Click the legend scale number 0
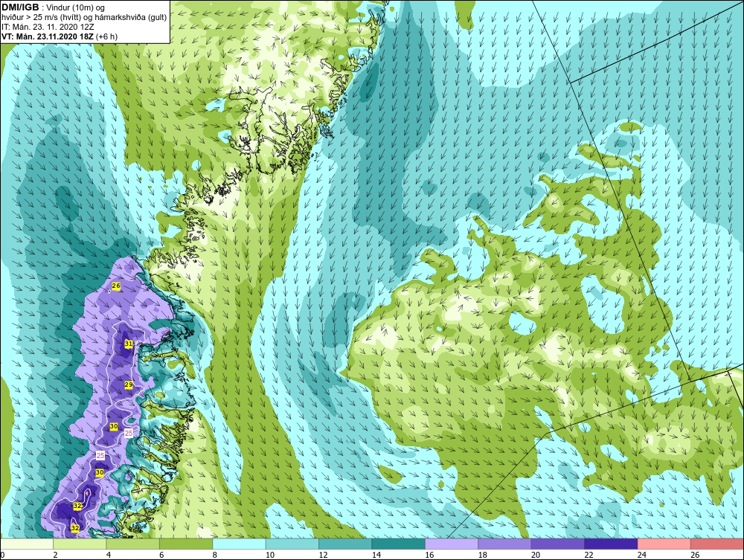 tap(2, 555)
